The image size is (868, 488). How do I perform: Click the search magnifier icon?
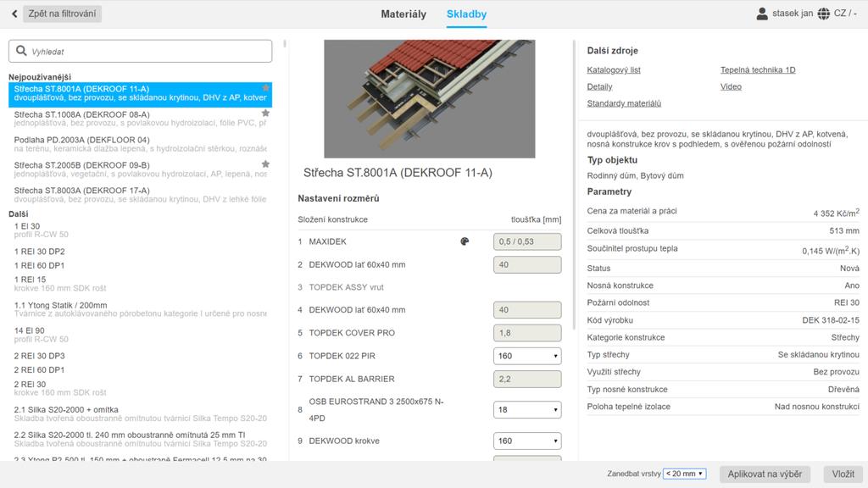pos(21,51)
